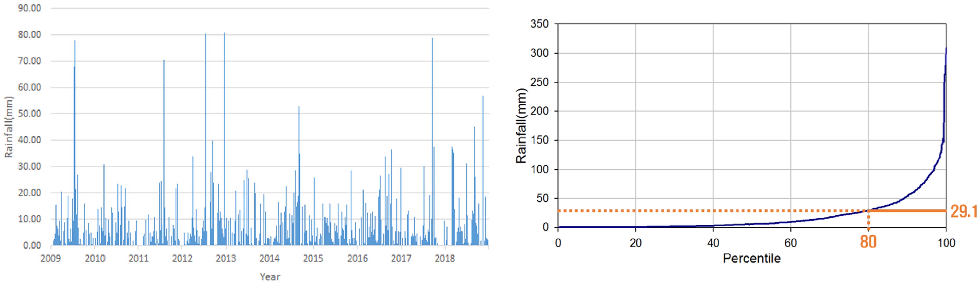Click the 2018 year axis label
Viewport: 980px width, 283px height.
click(444, 259)
